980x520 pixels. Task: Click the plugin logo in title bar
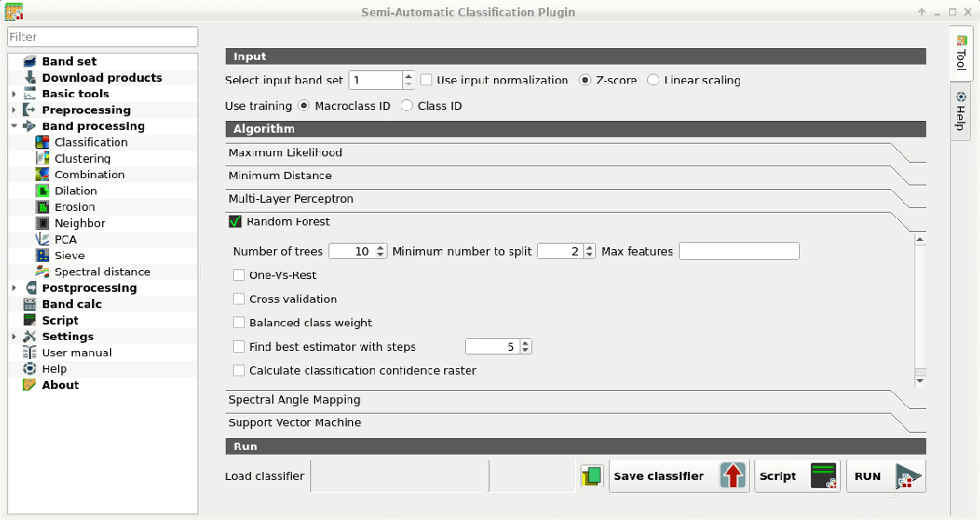click(x=14, y=12)
